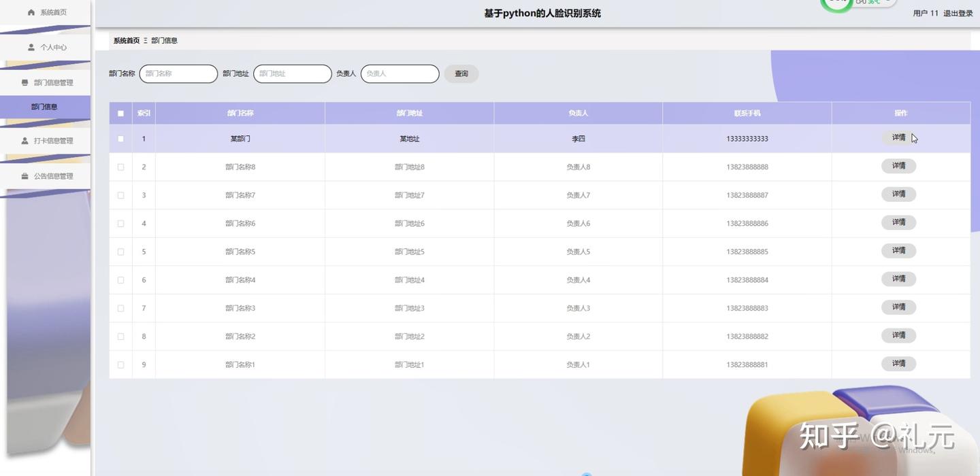
Task: Click the 联系手机 column header
Action: click(x=747, y=114)
